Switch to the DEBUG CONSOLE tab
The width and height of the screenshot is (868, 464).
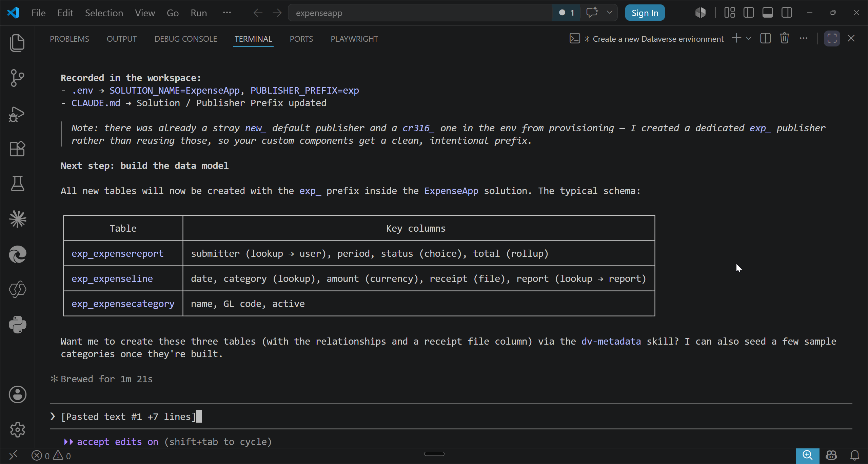[x=186, y=39]
